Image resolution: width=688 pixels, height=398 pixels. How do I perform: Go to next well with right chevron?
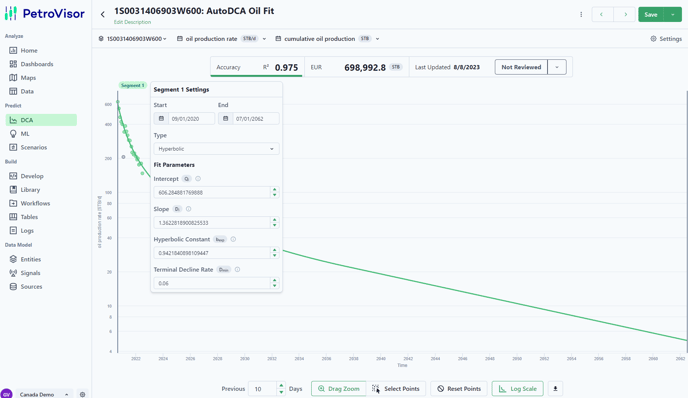[625, 14]
